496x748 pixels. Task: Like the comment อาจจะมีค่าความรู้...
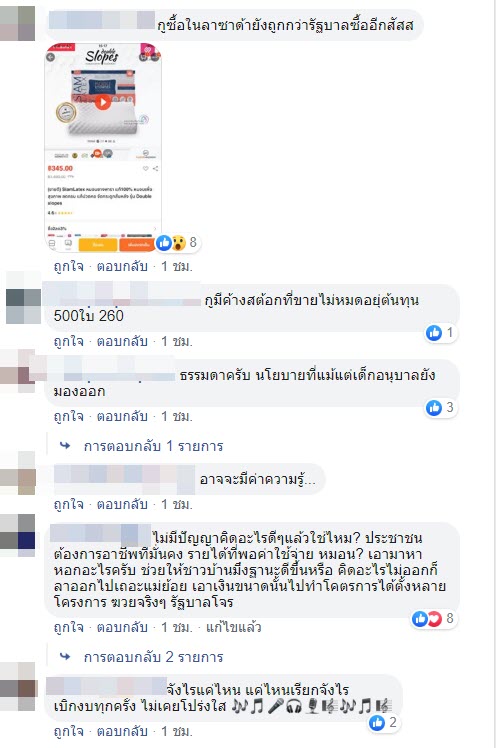pos(68,504)
